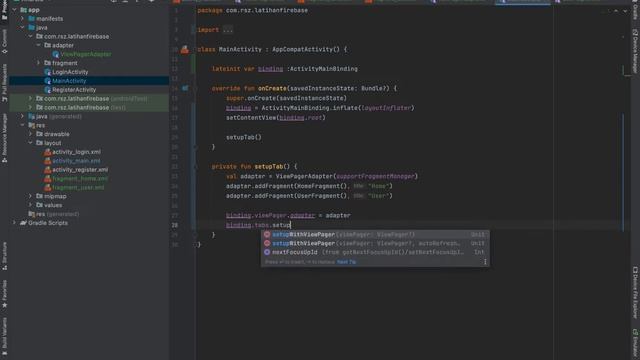Open the Device Manager side tab
Image resolution: width=640 pixels, height=360 pixels.
[635, 51]
